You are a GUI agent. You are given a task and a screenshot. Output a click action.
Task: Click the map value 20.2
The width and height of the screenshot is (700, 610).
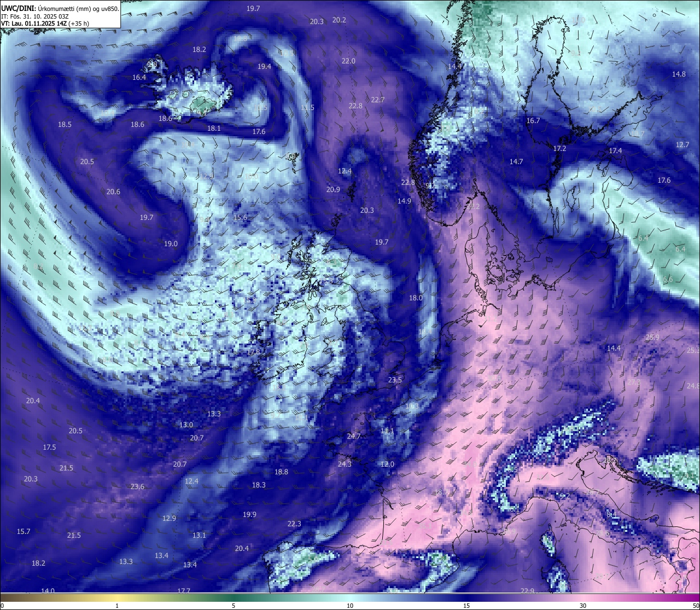click(x=339, y=20)
